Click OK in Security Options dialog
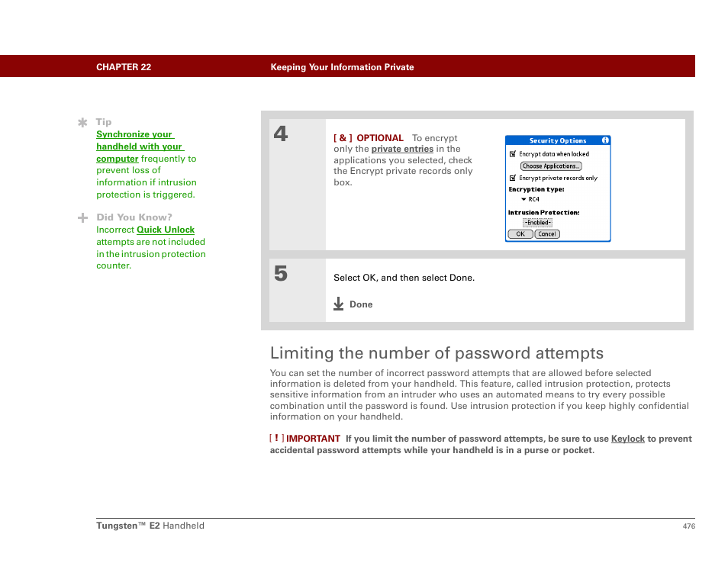728x563 pixels. click(x=520, y=234)
